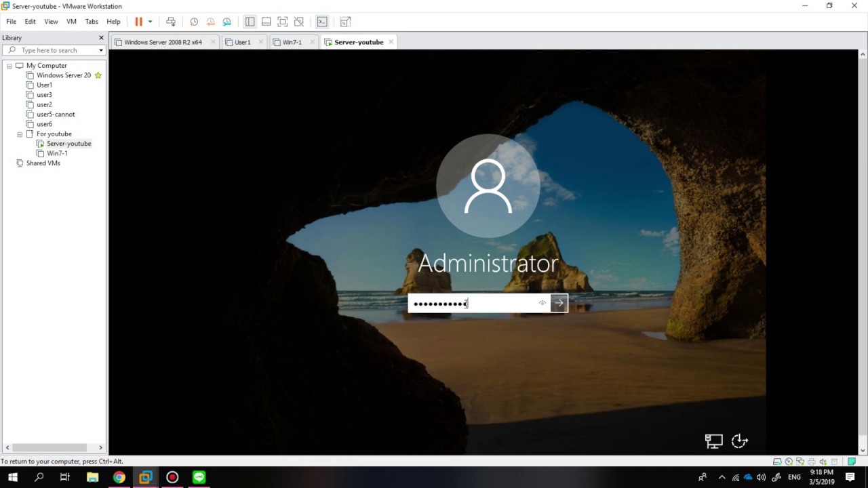Viewport: 868px width, 488px height.
Task: Select the For youtube folder
Action: 54,134
